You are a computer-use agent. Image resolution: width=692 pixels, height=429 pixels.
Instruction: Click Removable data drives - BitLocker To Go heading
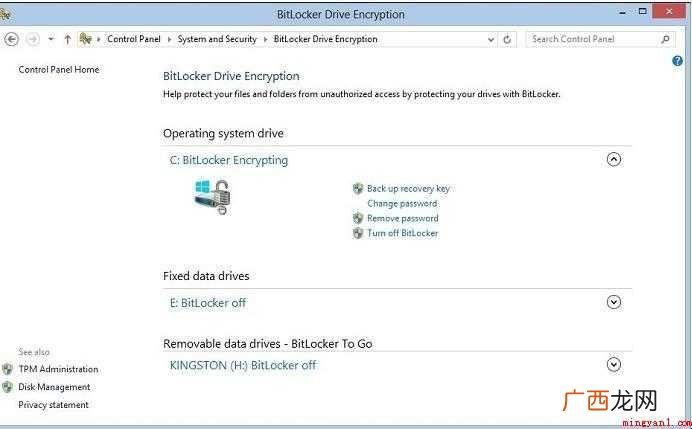pos(268,344)
